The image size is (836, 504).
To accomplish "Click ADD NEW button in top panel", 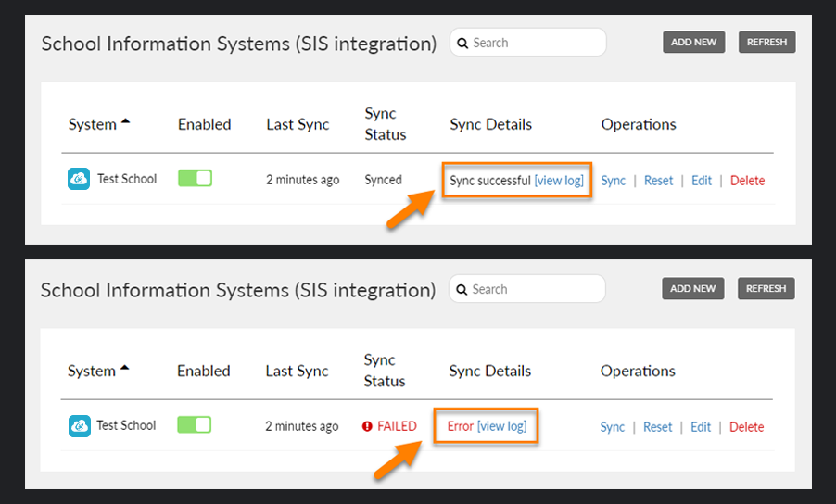I will (693, 42).
